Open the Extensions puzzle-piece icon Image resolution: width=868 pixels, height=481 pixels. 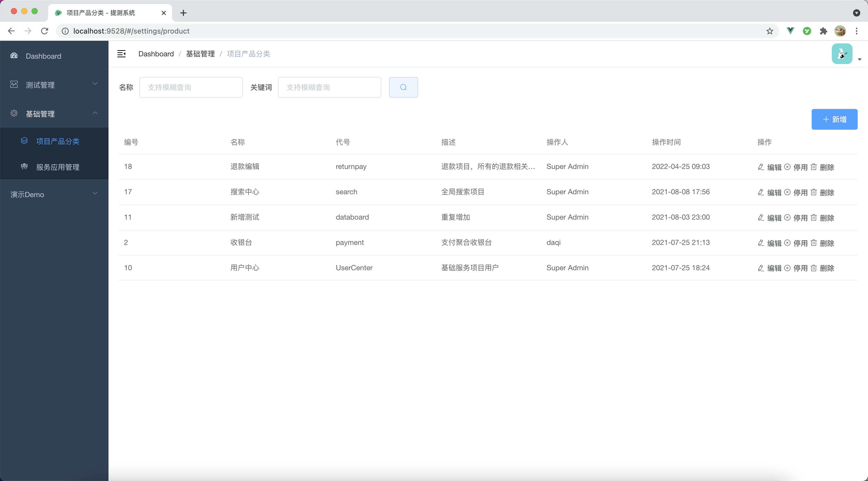click(824, 31)
